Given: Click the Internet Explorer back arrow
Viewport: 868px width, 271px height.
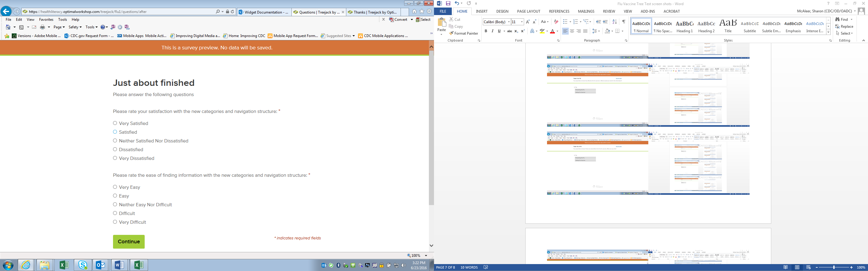Looking at the screenshot, I should tap(6, 11).
